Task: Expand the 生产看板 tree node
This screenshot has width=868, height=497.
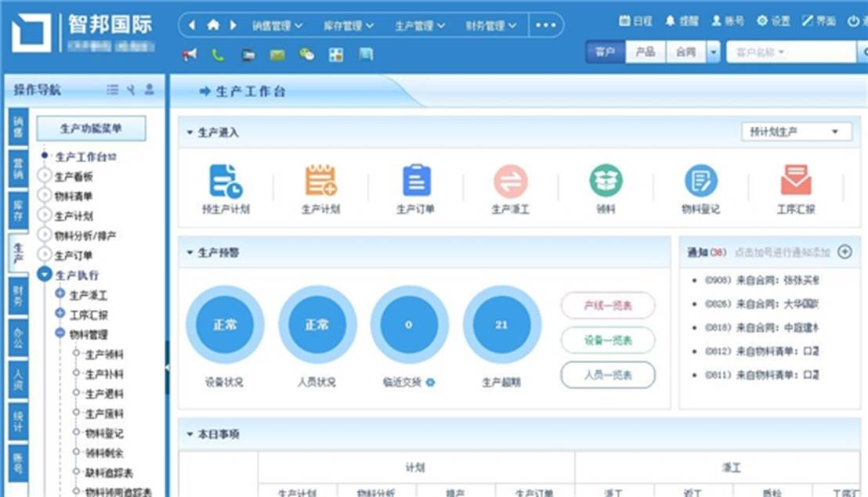Action: click(x=45, y=176)
